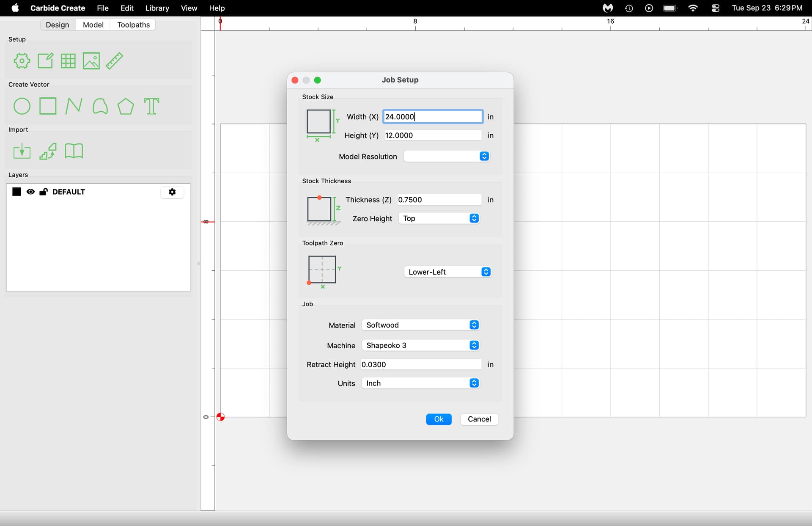The width and height of the screenshot is (812, 526).
Task: Toggle DEFAULT layer visibility eye
Action: [30, 192]
